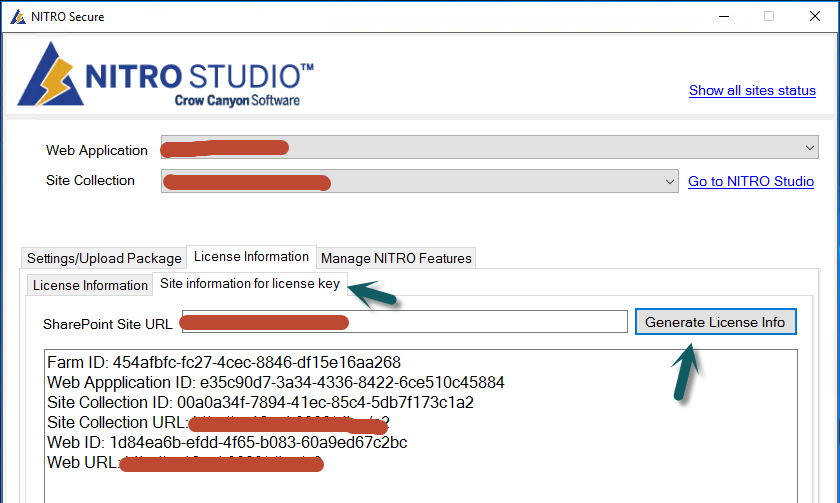Select Site information for license key tab

click(x=250, y=284)
